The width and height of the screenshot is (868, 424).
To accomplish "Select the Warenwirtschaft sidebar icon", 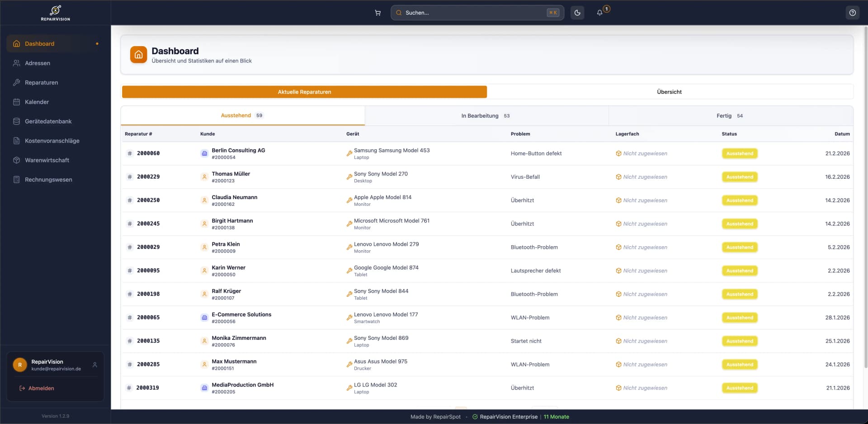I will pyautogui.click(x=16, y=160).
